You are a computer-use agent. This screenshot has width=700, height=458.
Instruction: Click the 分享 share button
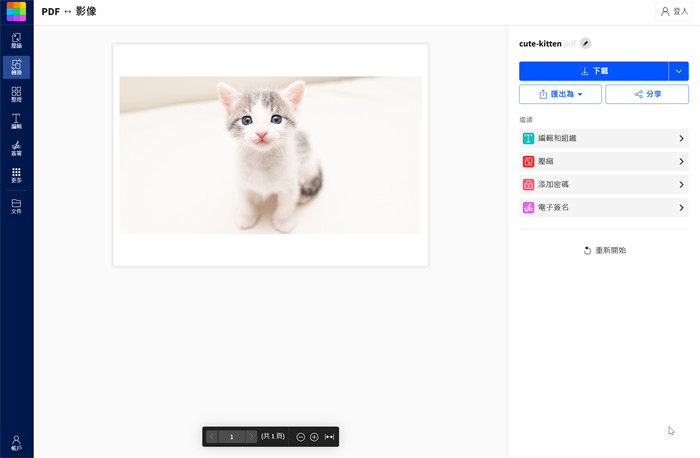click(x=647, y=94)
